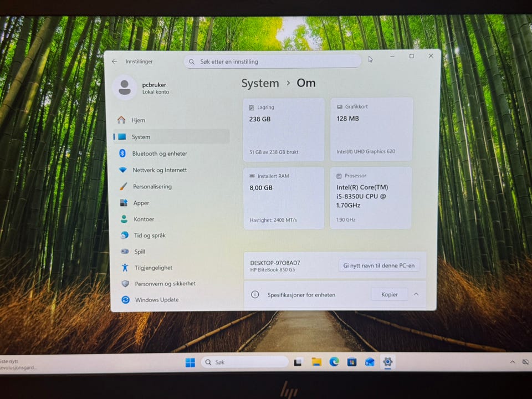Open the Grafikkort 128 MB card
This screenshot has height=399, width=532.
point(371,129)
